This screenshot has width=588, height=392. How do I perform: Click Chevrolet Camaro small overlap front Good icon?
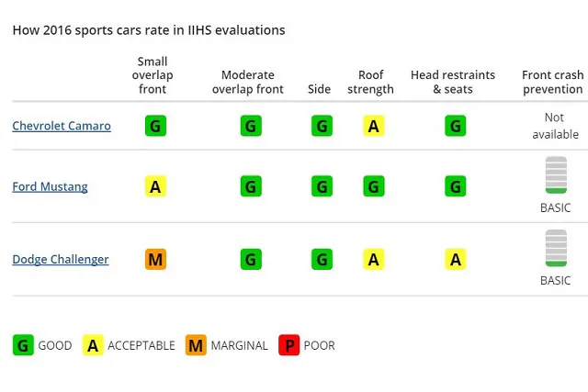point(156,126)
